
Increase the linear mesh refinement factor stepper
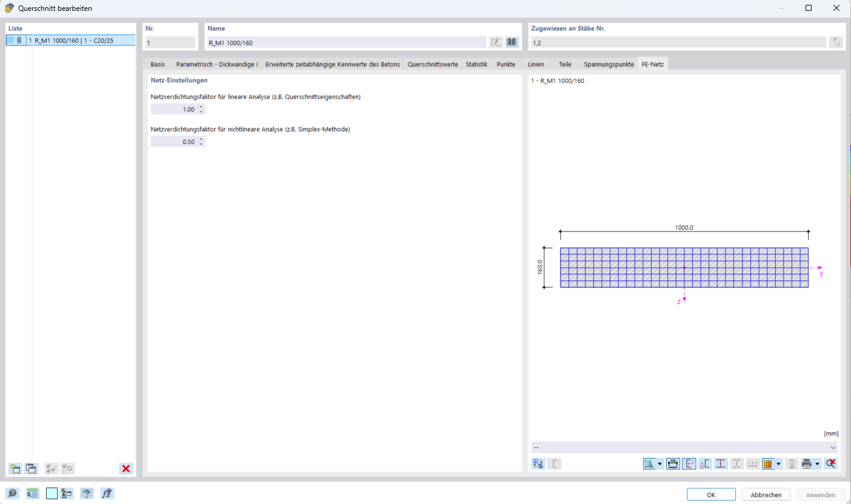pyautogui.click(x=201, y=106)
